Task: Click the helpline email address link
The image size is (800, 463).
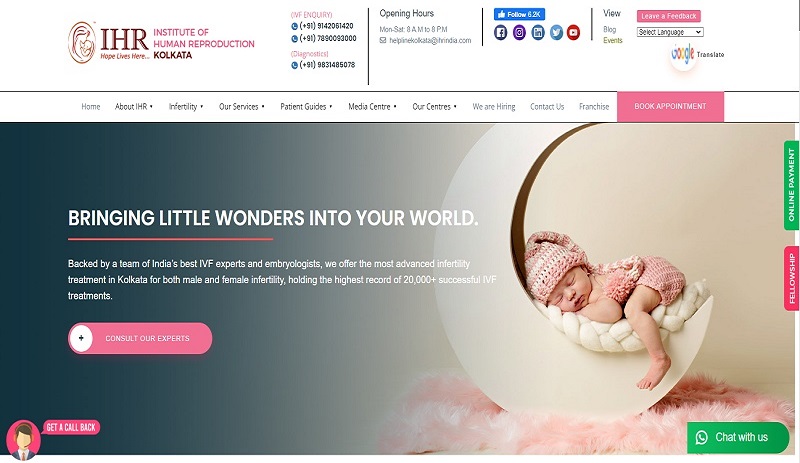Action: [430, 40]
